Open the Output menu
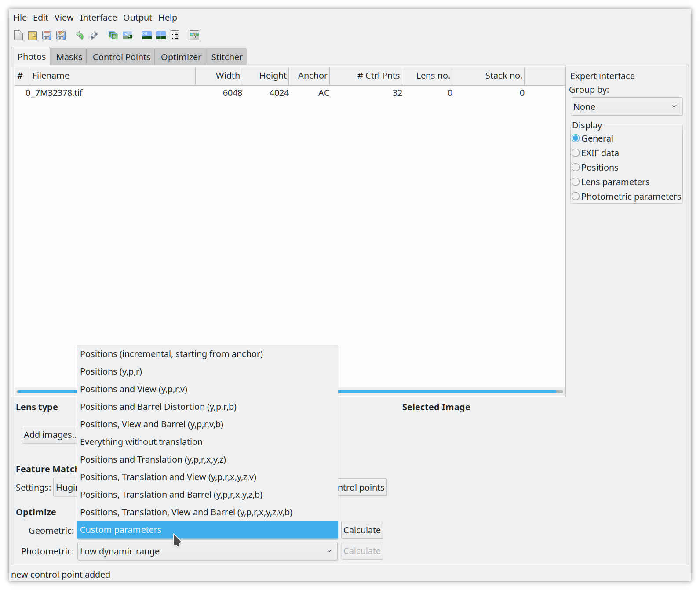 (x=137, y=18)
